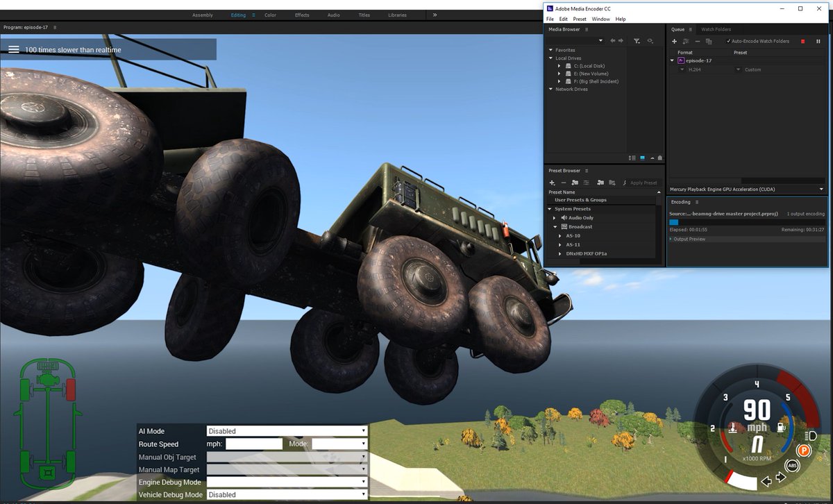The width and height of the screenshot is (833, 504).
Task: Pause the encoding queue
Action: (818, 42)
